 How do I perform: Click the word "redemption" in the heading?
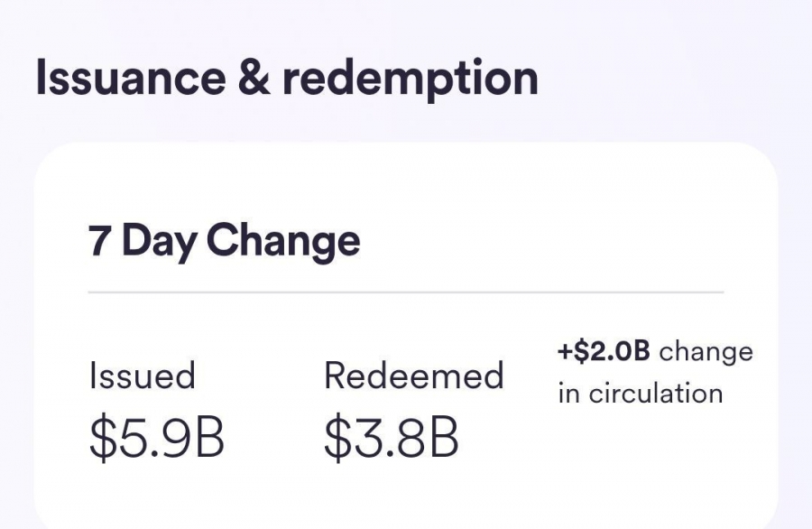coord(411,79)
